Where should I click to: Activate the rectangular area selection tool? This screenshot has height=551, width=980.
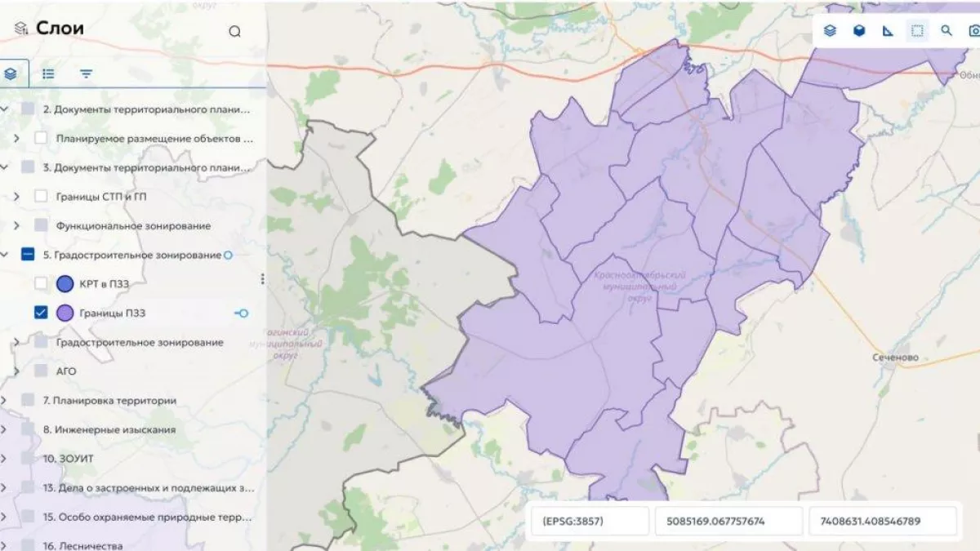pyautogui.click(x=917, y=31)
